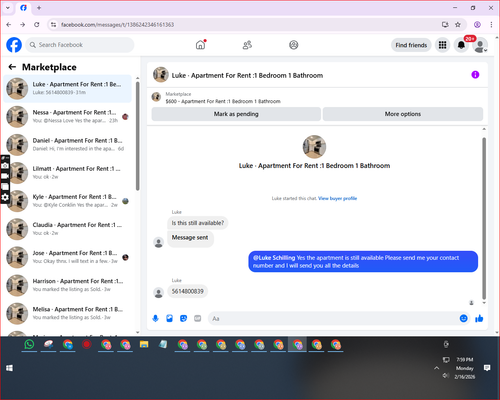The width and height of the screenshot is (500, 400).
Task: Expand the account profile dropdown
Action: 480,45
